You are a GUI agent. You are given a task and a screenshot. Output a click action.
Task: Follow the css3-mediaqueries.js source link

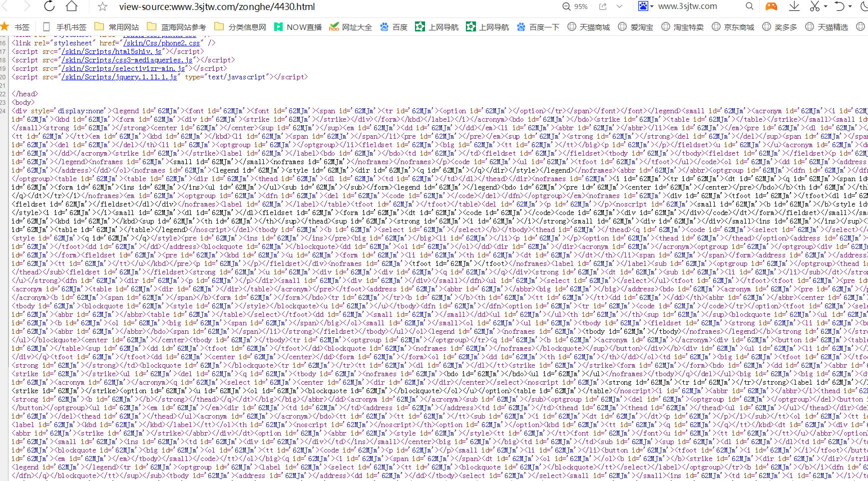pyautogui.click(x=127, y=60)
